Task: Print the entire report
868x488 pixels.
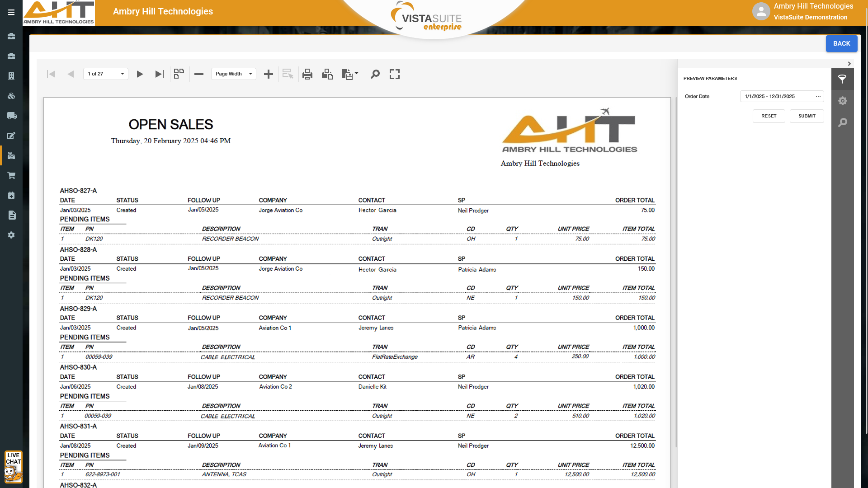Action: [x=307, y=74]
